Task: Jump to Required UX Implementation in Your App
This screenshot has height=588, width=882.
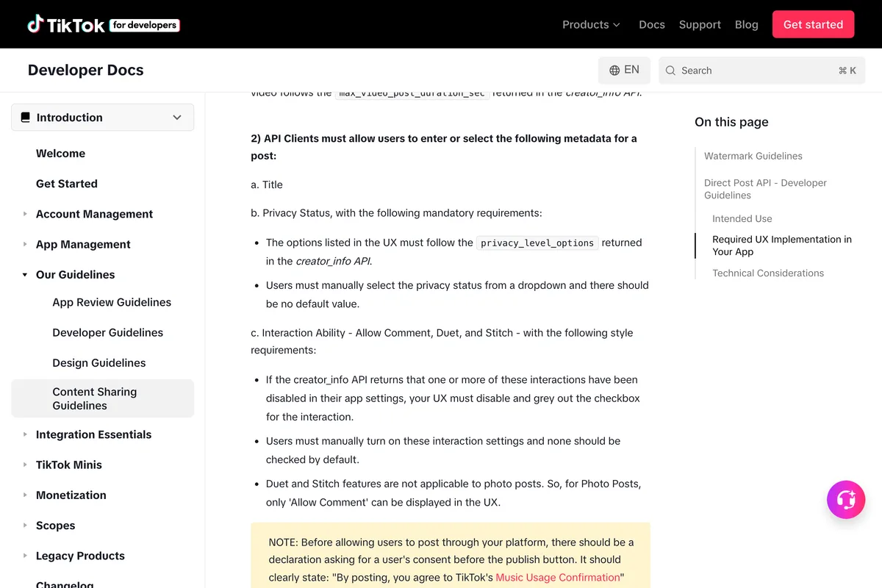Action: (782, 245)
